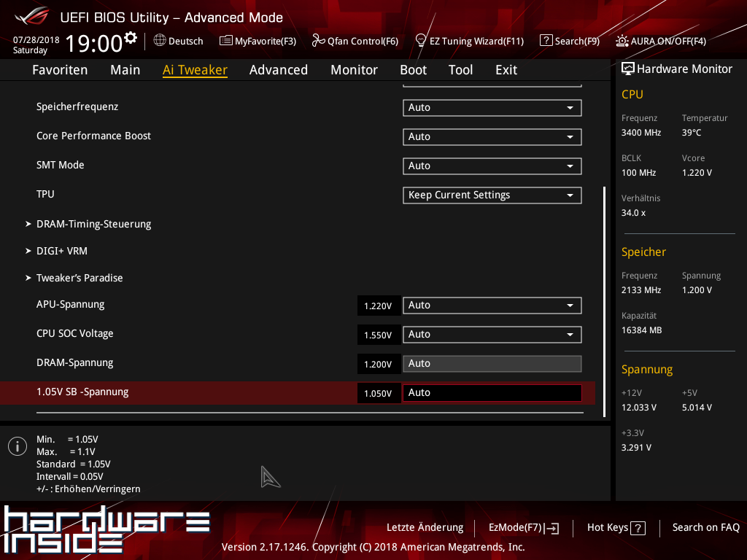Image resolution: width=747 pixels, height=560 pixels.
Task: Click the globe language icon
Action: pos(160,41)
